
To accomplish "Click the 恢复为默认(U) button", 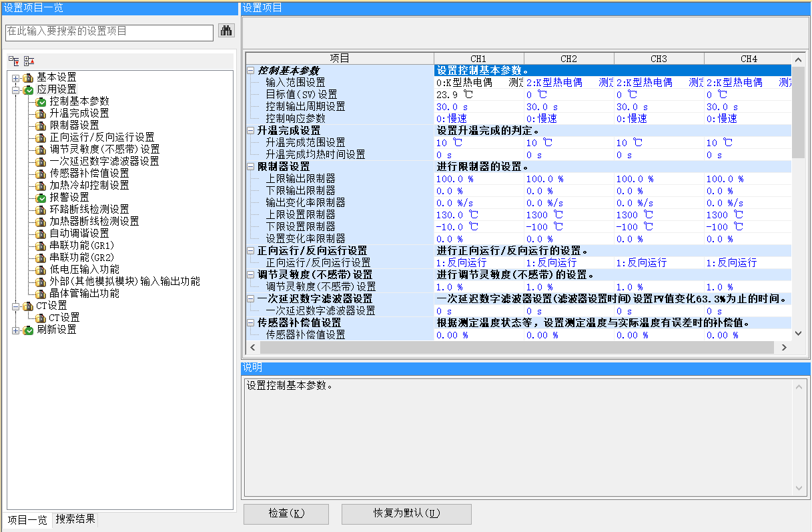I will 406,513.
